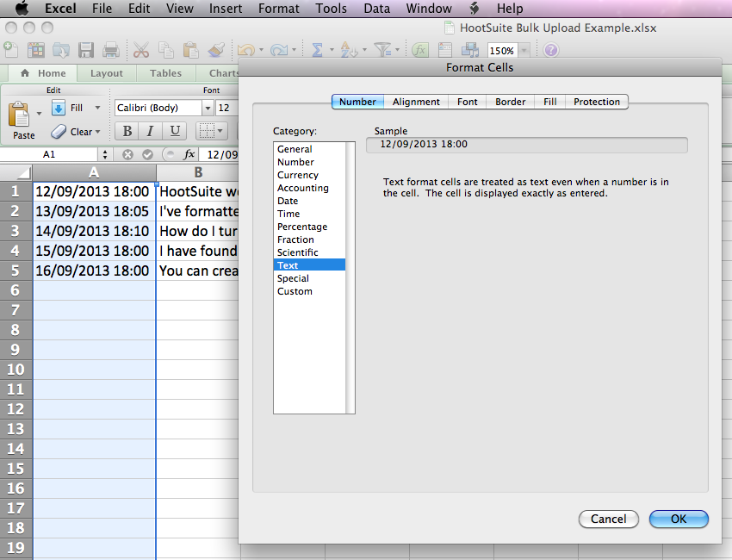Open the Data menu
732x560 pixels.
tap(376, 9)
